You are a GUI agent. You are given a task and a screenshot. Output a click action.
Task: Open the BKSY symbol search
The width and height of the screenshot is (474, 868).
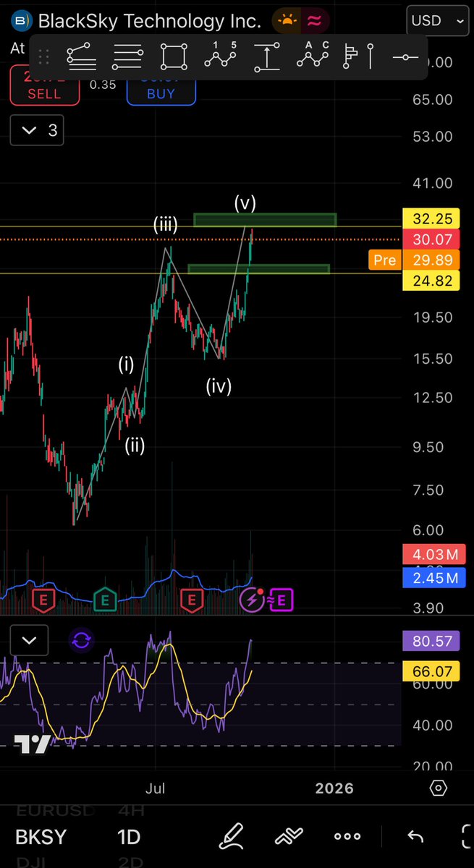tap(39, 837)
